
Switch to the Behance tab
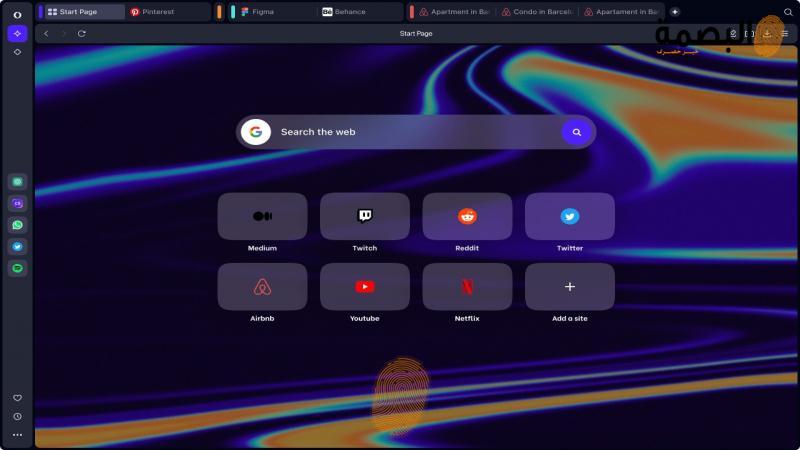(x=360, y=12)
